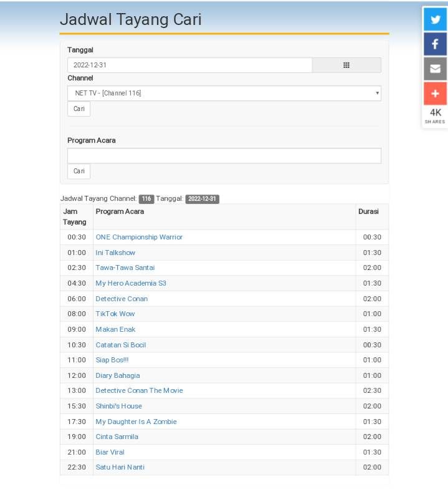Click the channel 116 badge

(x=146, y=199)
